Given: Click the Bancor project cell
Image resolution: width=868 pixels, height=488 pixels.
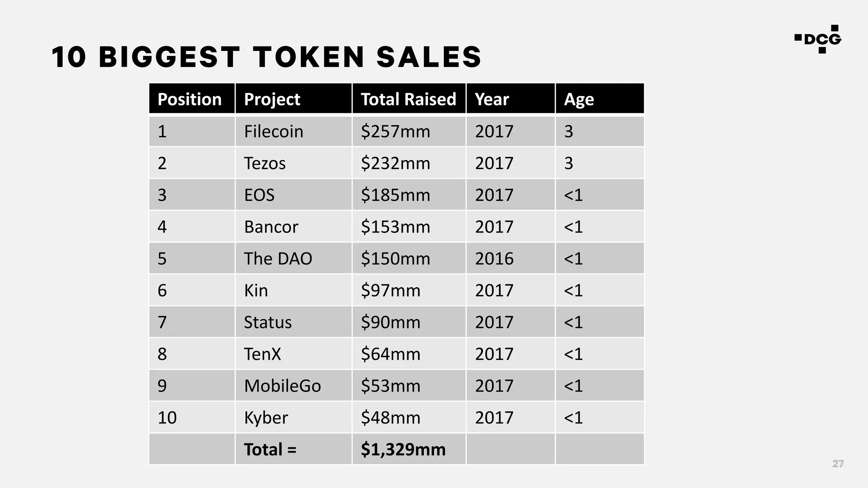Looking at the screenshot, I should pos(293,227).
